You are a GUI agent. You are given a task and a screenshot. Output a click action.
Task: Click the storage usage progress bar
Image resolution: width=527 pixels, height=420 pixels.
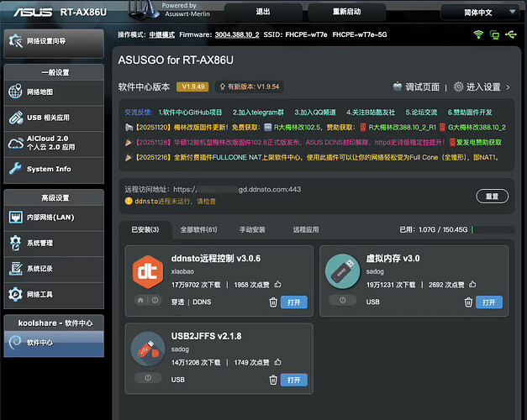(x=490, y=229)
